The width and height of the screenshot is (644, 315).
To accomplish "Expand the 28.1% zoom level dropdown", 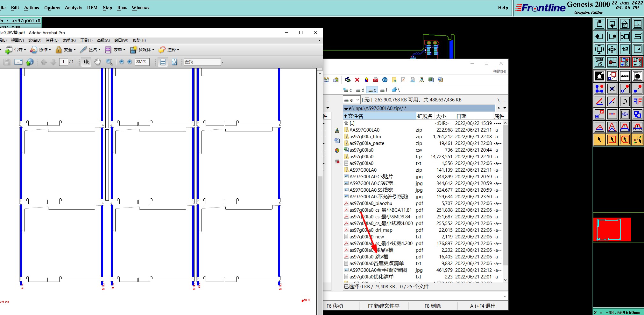I will tap(151, 62).
